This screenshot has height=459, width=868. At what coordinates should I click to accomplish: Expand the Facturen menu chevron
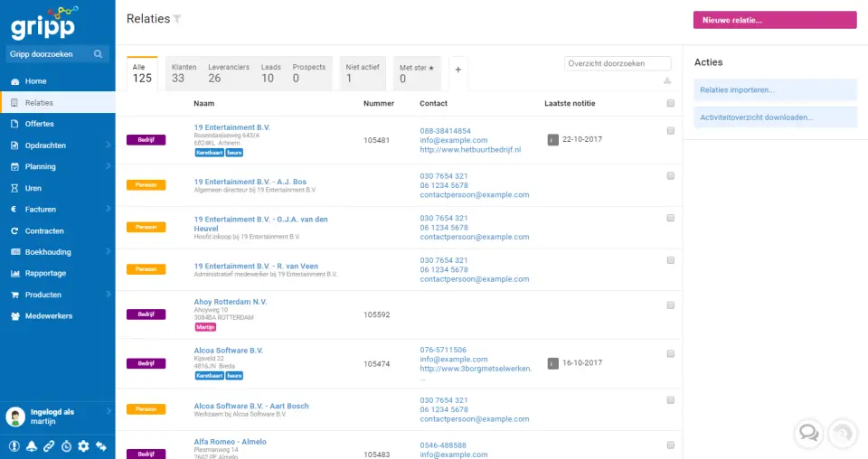coord(108,209)
